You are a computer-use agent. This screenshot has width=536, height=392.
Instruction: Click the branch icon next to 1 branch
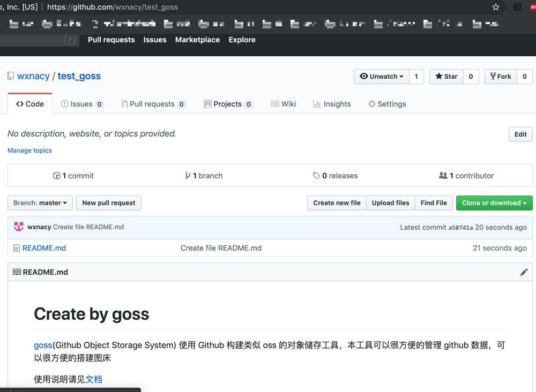[188, 176]
